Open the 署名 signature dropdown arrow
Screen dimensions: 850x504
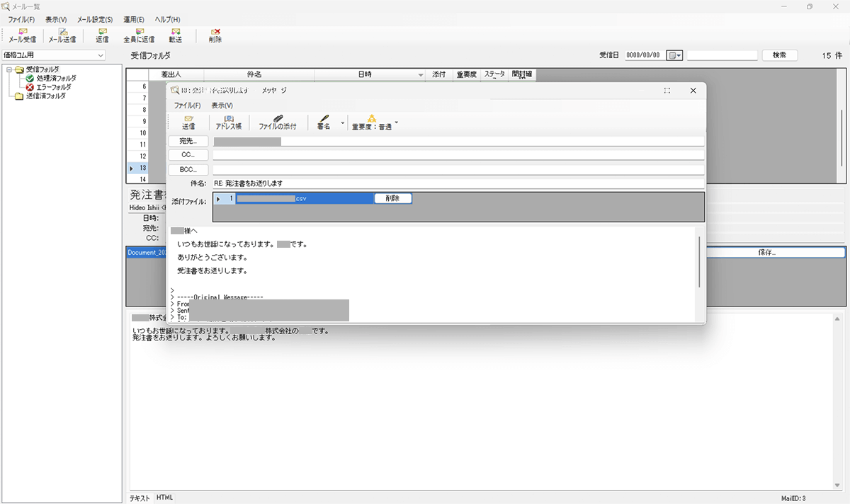343,122
